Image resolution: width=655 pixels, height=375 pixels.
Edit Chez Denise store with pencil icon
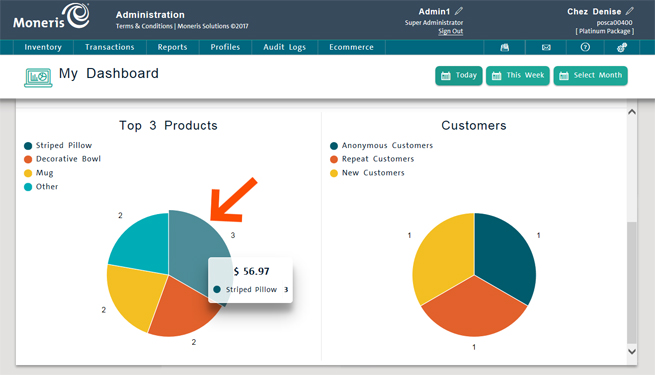pos(630,11)
